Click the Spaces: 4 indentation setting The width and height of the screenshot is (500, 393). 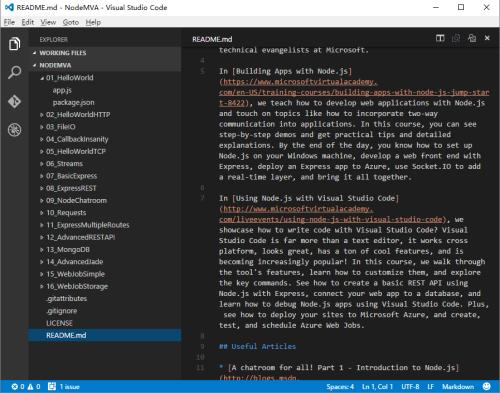point(340,387)
